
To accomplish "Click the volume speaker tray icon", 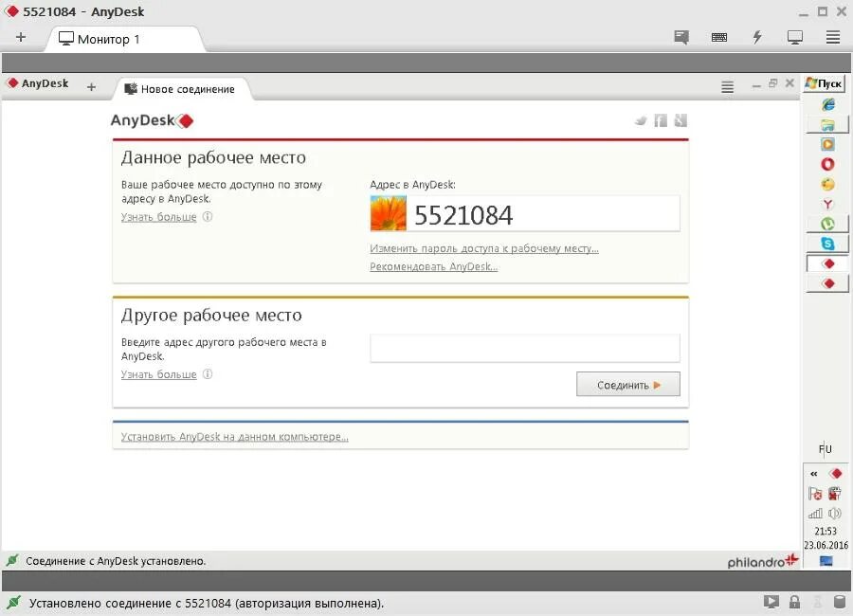I will tap(834, 513).
